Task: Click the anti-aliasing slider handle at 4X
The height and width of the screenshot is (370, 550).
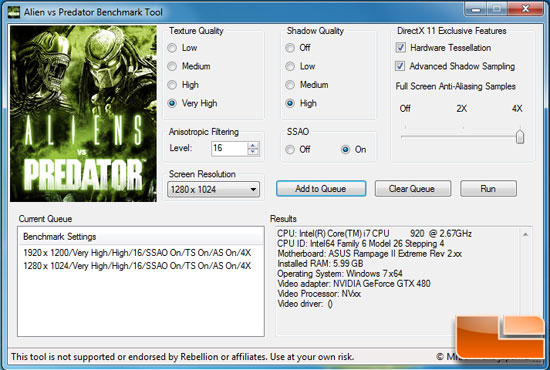Action: pyautogui.click(x=520, y=137)
